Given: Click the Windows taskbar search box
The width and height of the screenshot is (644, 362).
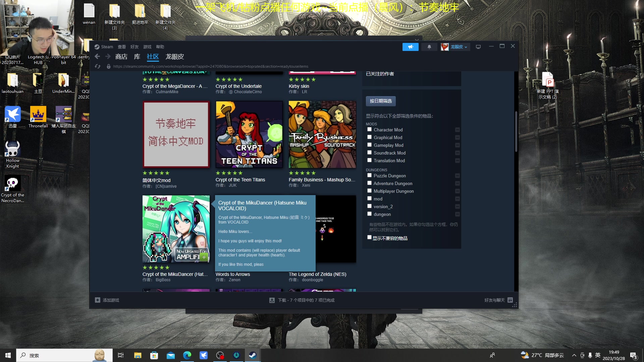Looking at the screenshot, I should [64, 355].
